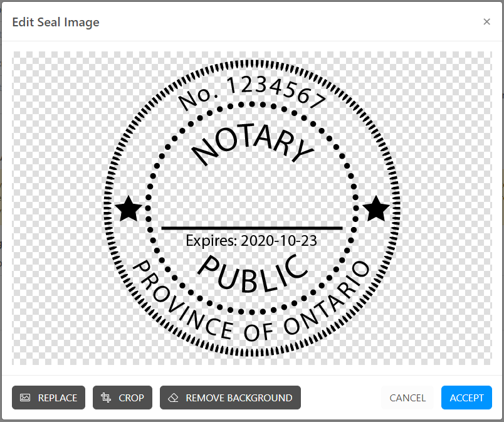Cancel editing the seal image
504x422 pixels.
407,398
